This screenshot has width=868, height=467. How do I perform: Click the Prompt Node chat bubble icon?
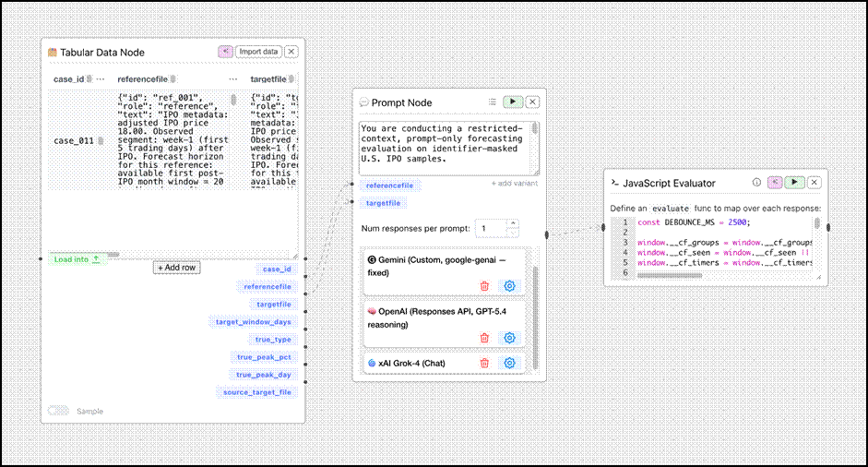point(363,102)
